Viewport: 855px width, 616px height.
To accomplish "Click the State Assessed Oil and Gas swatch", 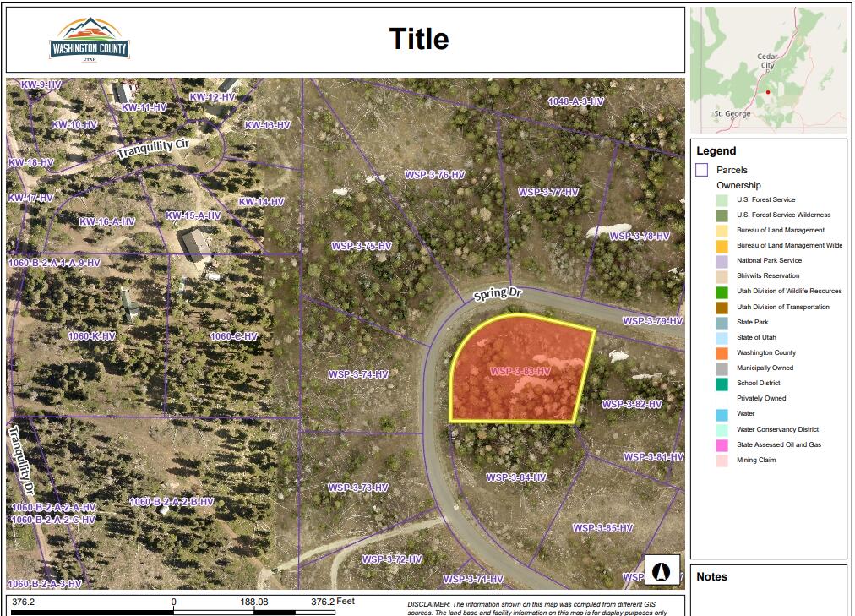I will [722, 445].
